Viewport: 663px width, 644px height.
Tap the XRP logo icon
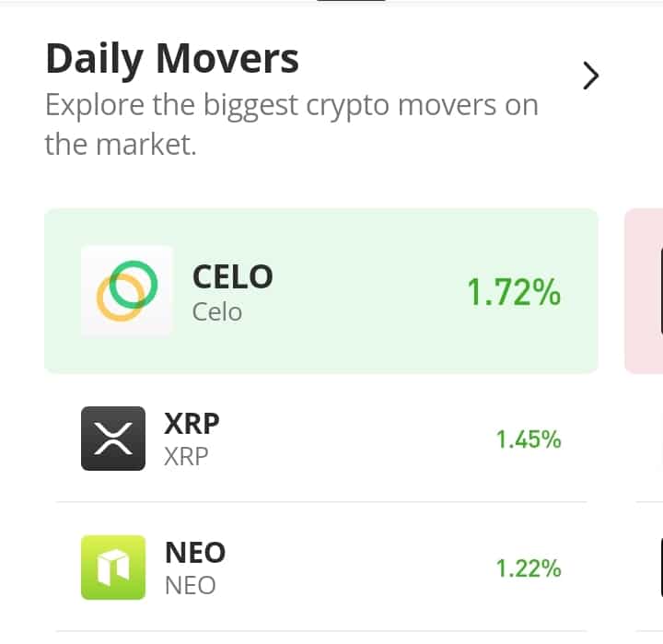coord(113,439)
